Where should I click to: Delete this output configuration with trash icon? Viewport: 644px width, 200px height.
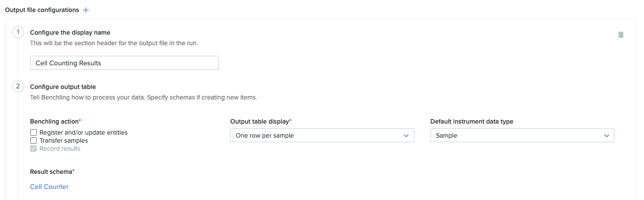tap(621, 35)
